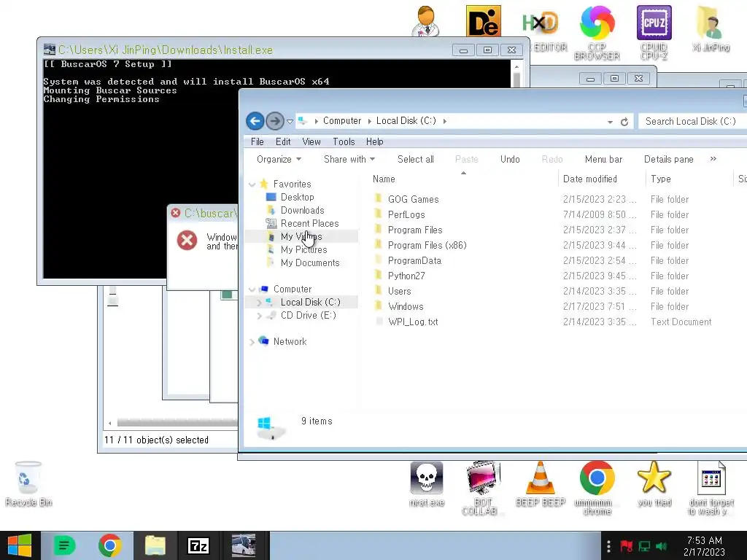
Task: Collapse the Computer tree group
Action: click(x=252, y=289)
